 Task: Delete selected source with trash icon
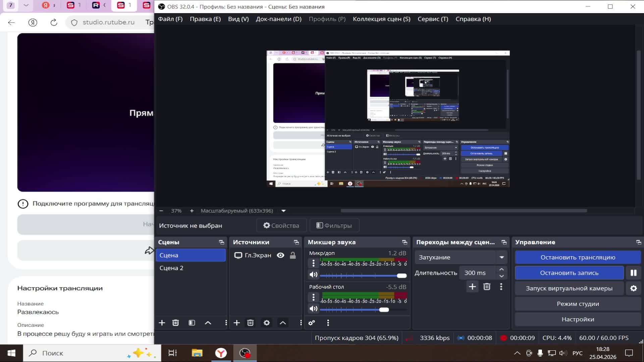coord(250,323)
